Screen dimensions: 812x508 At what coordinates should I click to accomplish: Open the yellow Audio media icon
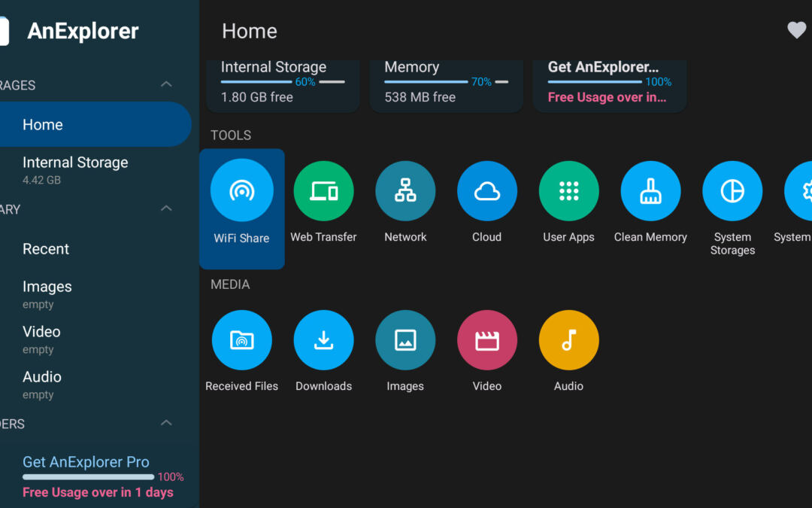pyautogui.click(x=568, y=340)
